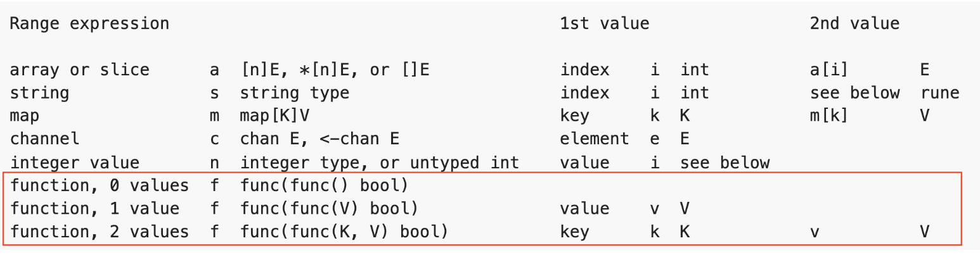Screen dimensions: 980x262
Task: Click 'see below' in integer value row
Action: coord(725,163)
